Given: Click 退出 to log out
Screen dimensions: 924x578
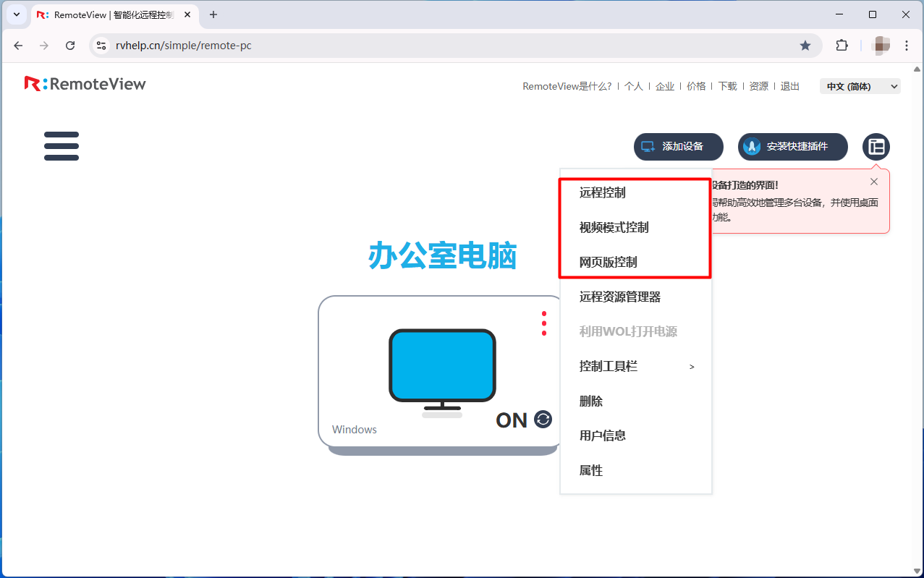Looking at the screenshot, I should click(790, 86).
